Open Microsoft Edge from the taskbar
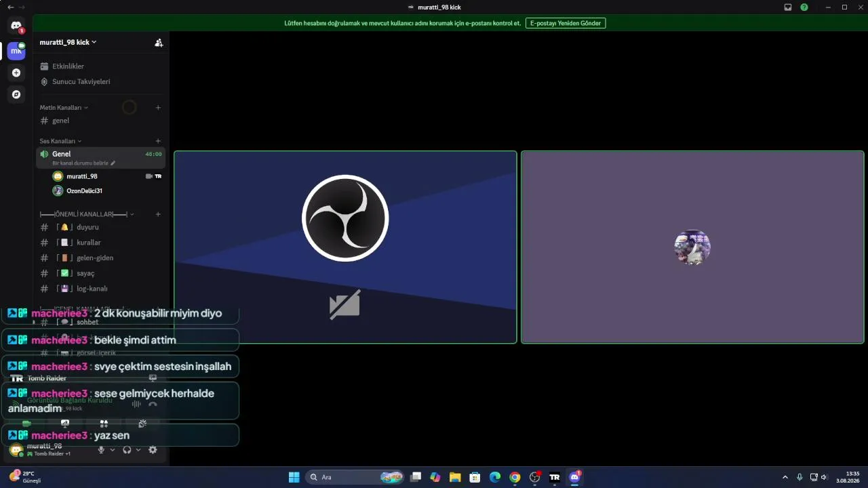Screen dimensions: 868x488 click(x=495, y=477)
